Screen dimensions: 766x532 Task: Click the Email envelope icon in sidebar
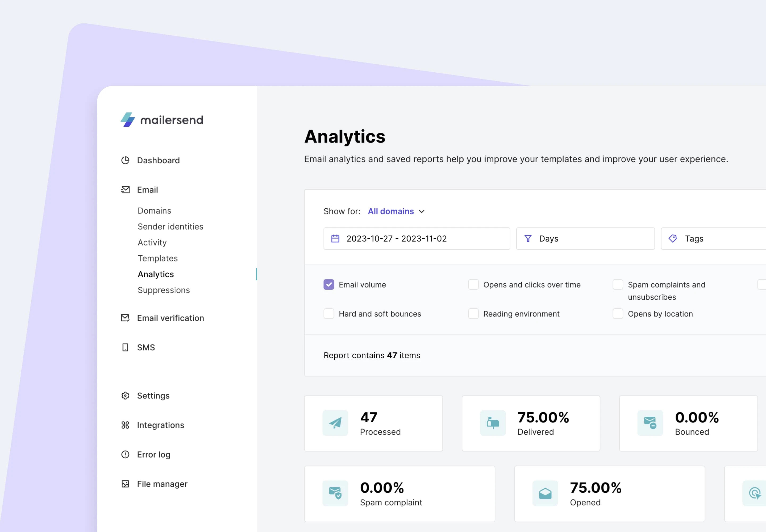(125, 190)
